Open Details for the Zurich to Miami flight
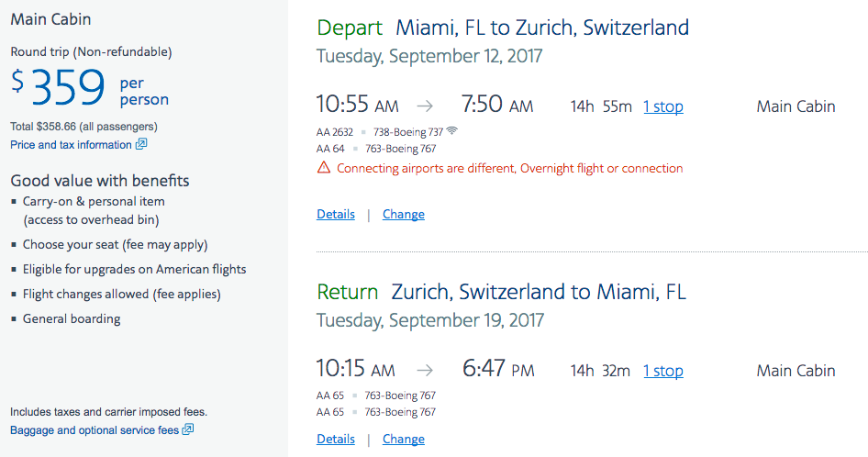This screenshot has height=457, width=868. click(x=336, y=439)
